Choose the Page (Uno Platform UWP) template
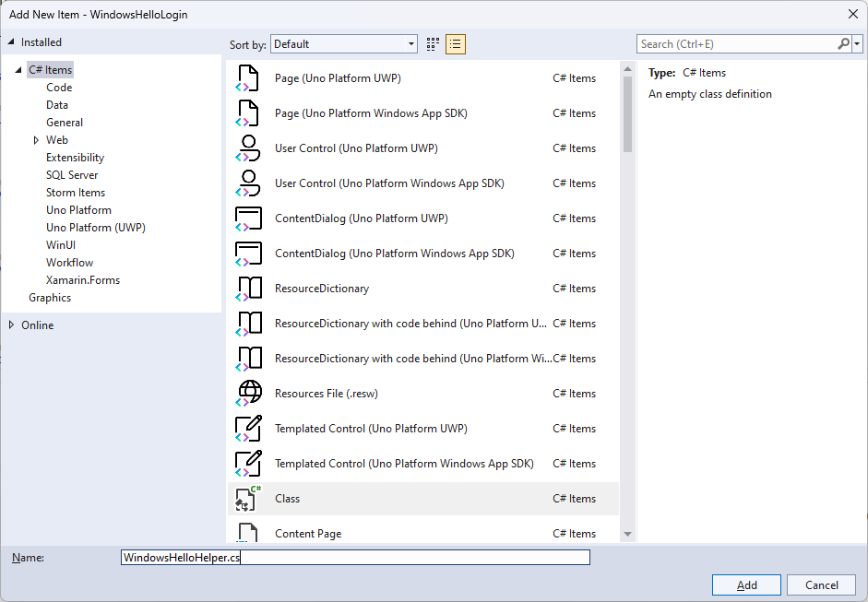The image size is (868, 602). click(337, 78)
